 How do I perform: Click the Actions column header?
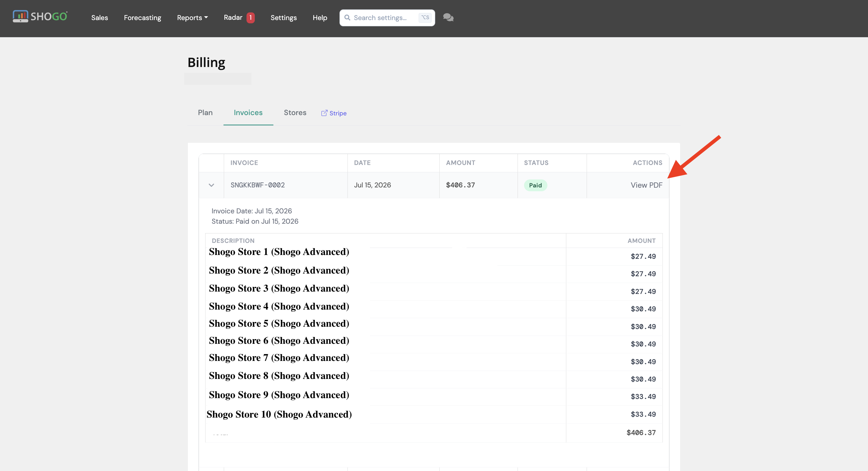(647, 163)
